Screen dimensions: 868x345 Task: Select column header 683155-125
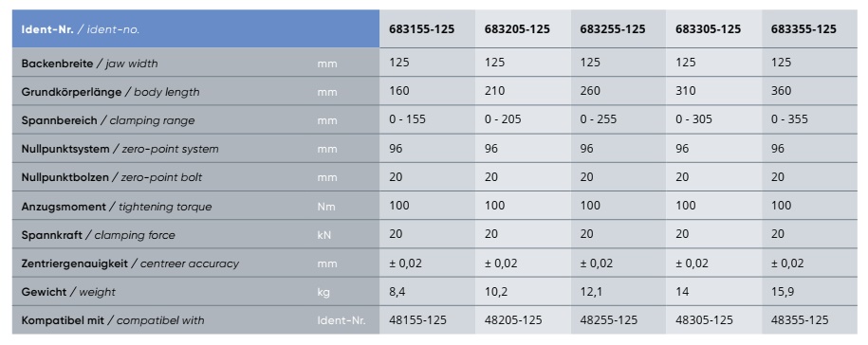[x=422, y=29]
